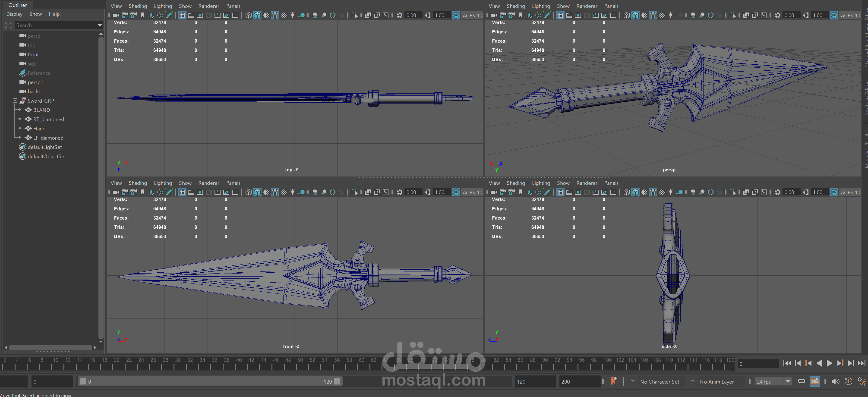Click the Add Bookmark icon on time slider
Image resolution: width=868 pixels, height=397 pixels.
coord(614,381)
